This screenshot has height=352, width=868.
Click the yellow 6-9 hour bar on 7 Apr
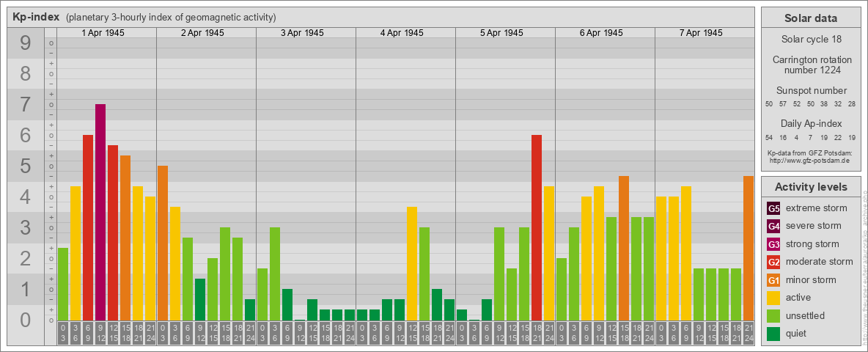pyautogui.click(x=686, y=254)
